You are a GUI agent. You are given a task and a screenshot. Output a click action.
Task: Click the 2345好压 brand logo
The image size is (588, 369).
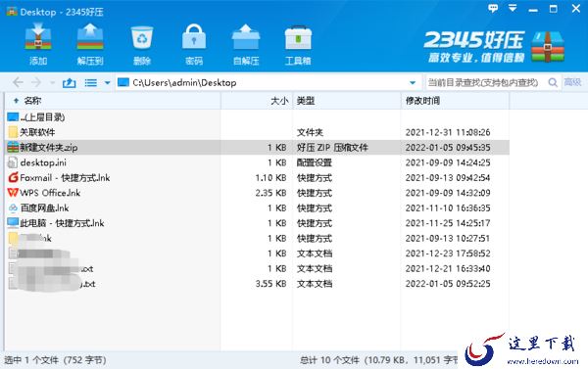point(494,47)
